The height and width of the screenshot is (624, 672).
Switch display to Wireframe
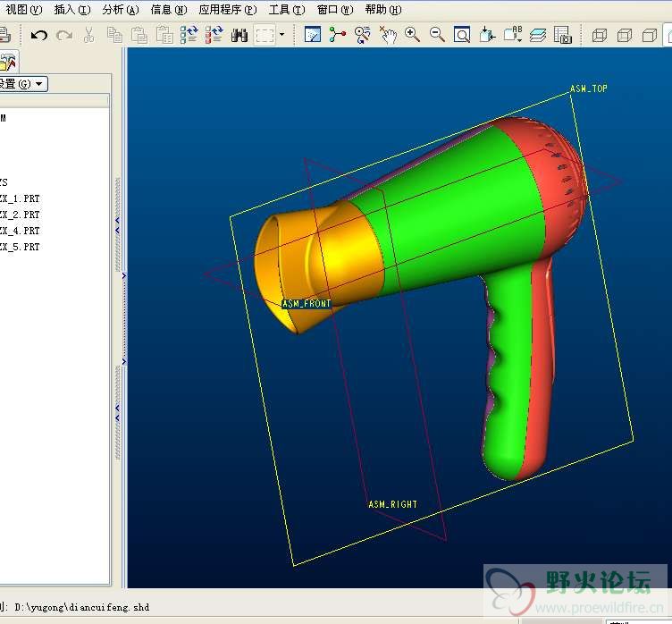point(599,35)
